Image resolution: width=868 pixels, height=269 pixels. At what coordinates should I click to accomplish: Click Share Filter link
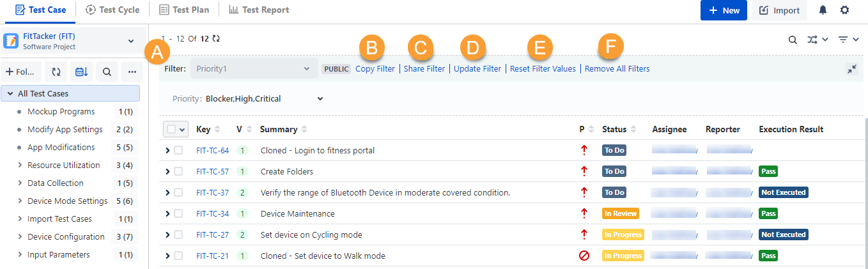pos(424,68)
